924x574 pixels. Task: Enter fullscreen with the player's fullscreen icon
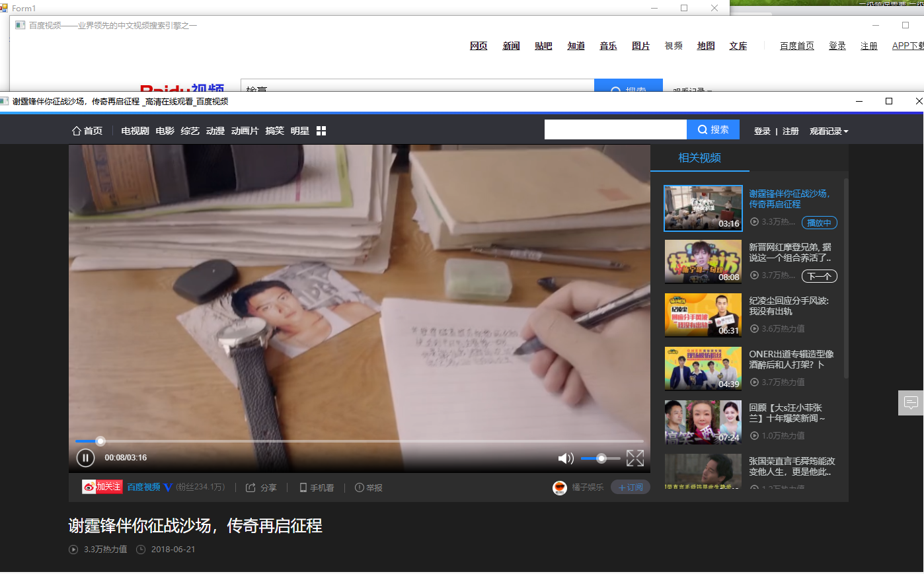click(x=635, y=457)
